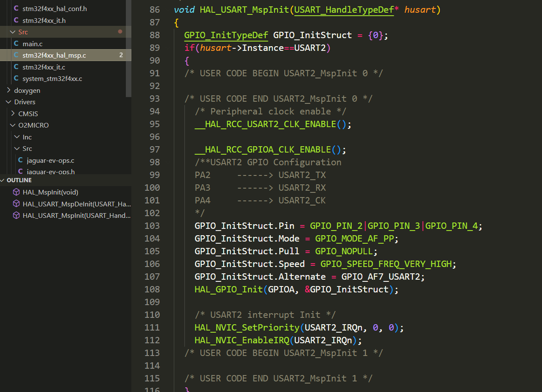542x392 pixels.
Task: Click GPIO_InitTypeDef on line 88
Action: point(226,35)
